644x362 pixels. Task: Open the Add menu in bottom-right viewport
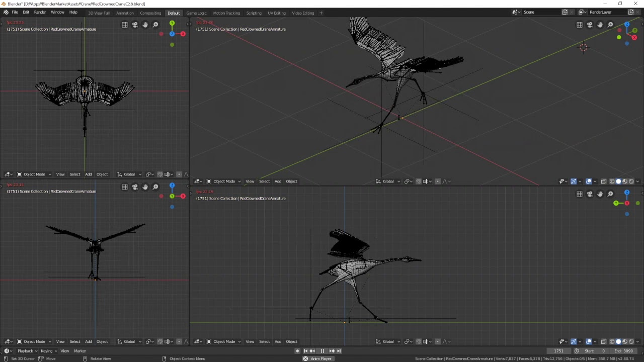(278, 341)
